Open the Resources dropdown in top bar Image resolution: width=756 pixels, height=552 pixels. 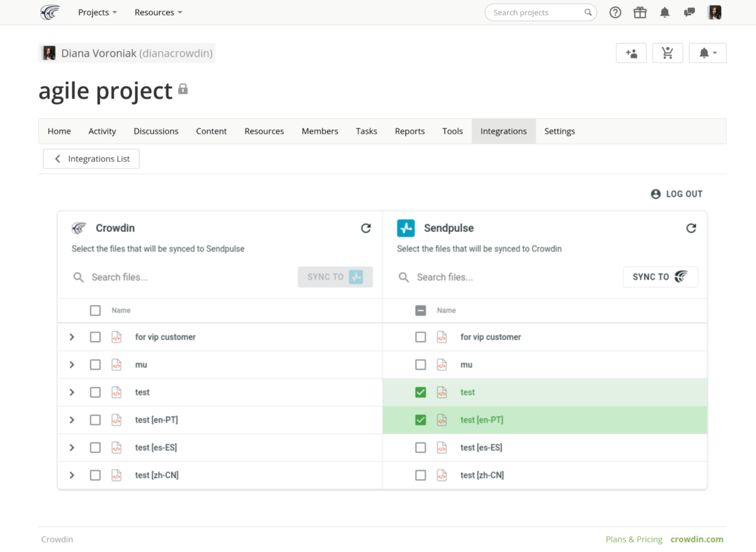(x=158, y=13)
